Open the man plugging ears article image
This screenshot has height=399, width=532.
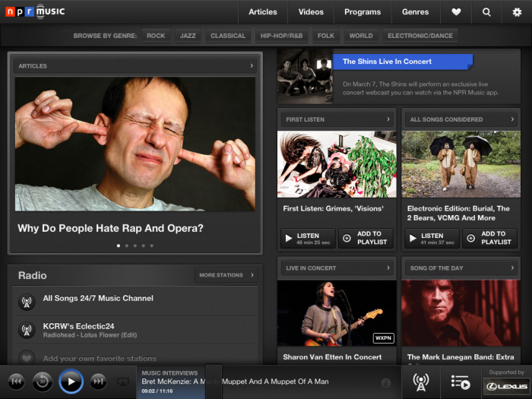point(135,144)
